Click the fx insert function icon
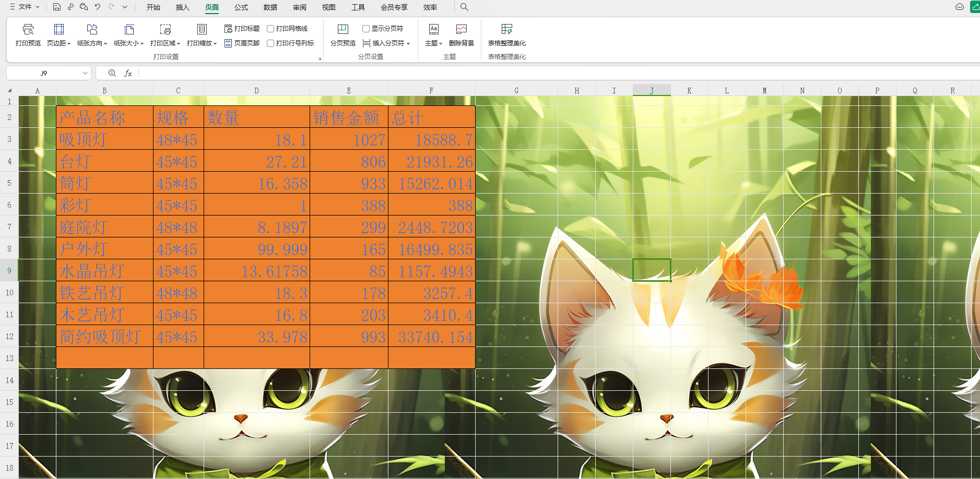The width and height of the screenshot is (980, 479). pyautogui.click(x=128, y=74)
